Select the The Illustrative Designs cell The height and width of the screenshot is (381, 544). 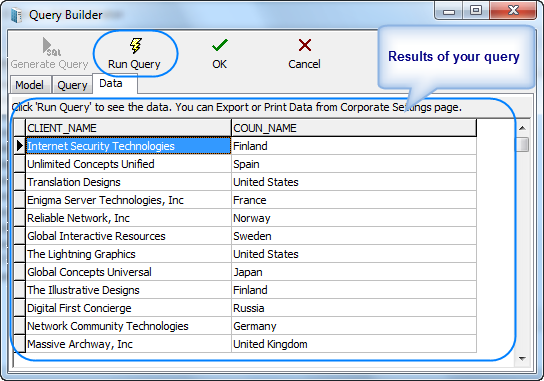(x=128, y=290)
